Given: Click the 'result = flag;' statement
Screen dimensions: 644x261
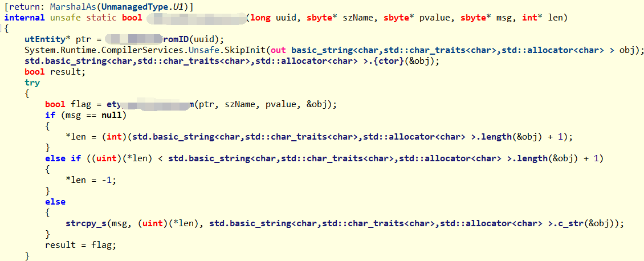Looking at the screenshot, I should (81, 245).
